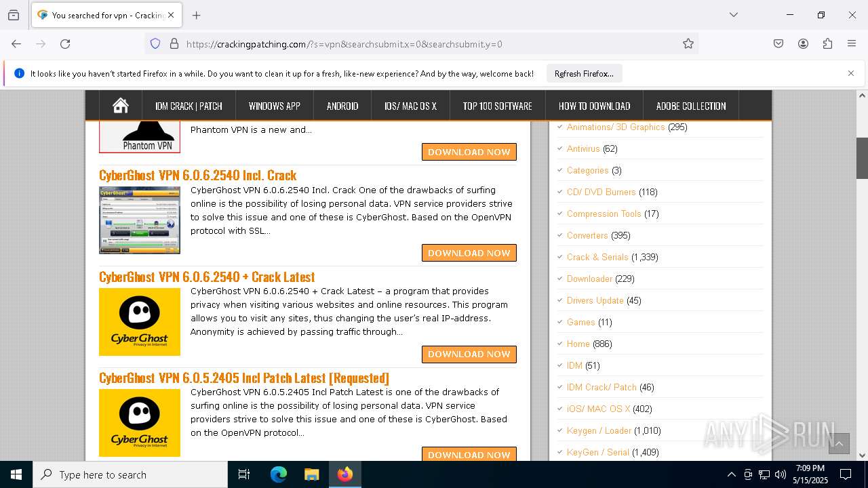
Task: Open the IOS/ MAC OS X menu
Action: point(410,106)
